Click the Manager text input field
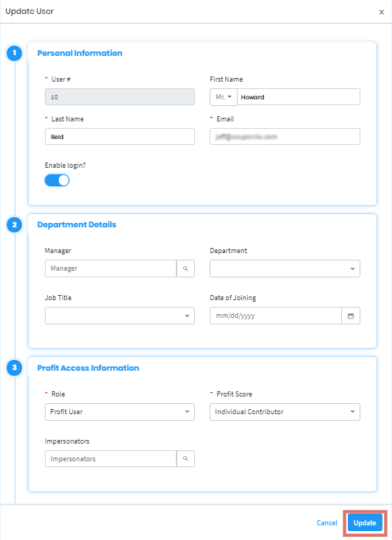392x540 pixels. coord(111,269)
